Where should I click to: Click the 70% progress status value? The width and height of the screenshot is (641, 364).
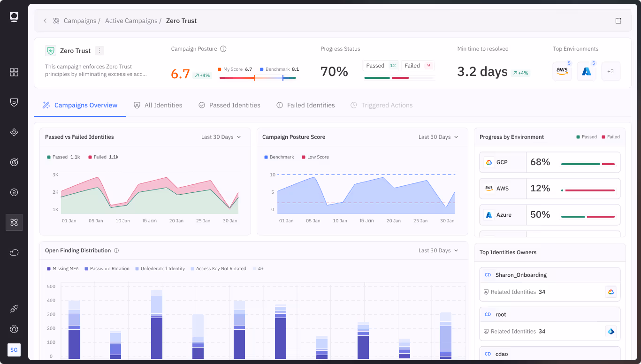click(x=334, y=72)
